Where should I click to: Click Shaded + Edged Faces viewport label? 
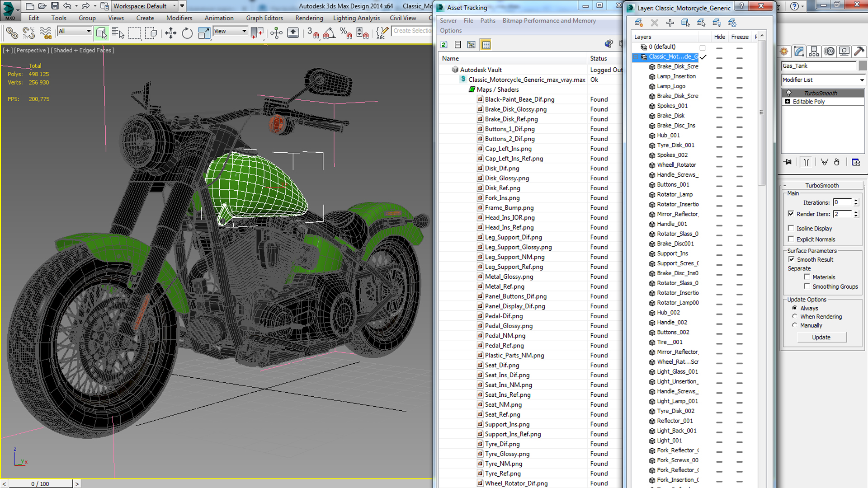[83, 50]
